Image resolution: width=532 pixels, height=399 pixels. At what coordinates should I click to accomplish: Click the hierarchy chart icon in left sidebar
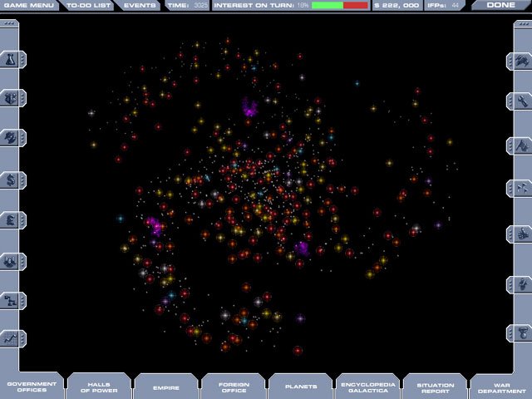[x=12, y=299]
